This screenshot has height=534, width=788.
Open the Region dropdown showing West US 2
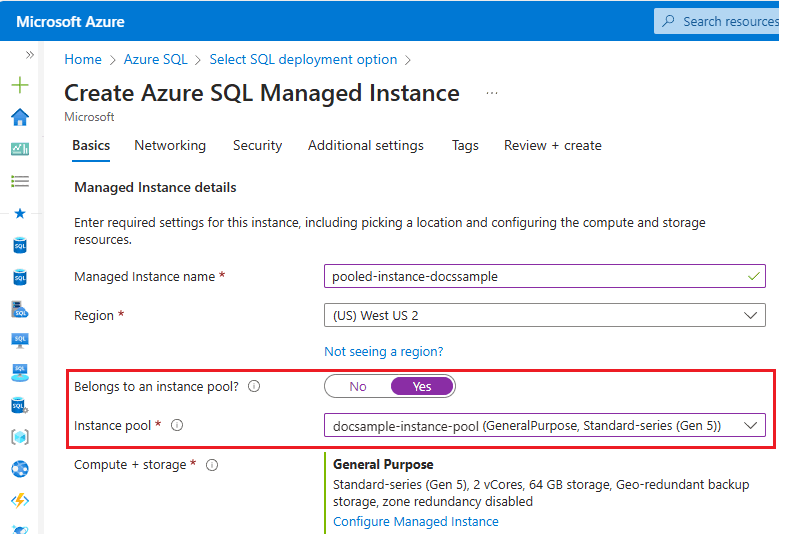click(545, 316)
